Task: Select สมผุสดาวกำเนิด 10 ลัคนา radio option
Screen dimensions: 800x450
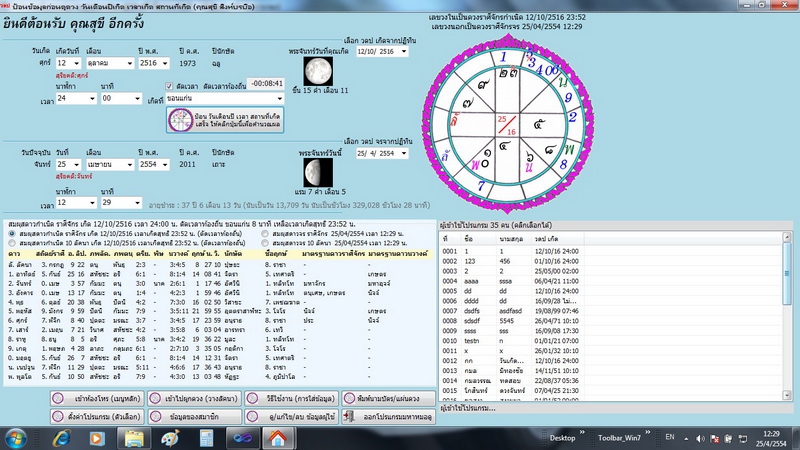Action: click(x=12, y=243)
